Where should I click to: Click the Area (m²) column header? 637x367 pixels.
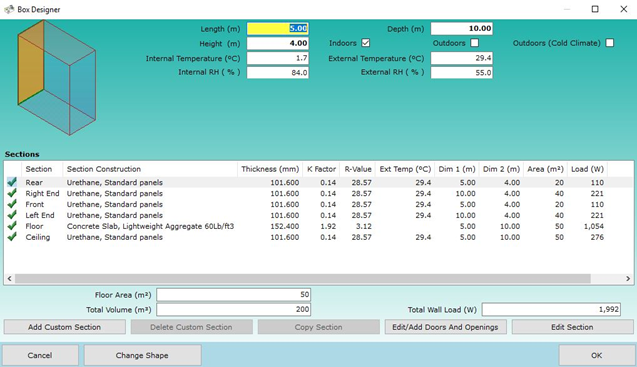coord(545,169)
